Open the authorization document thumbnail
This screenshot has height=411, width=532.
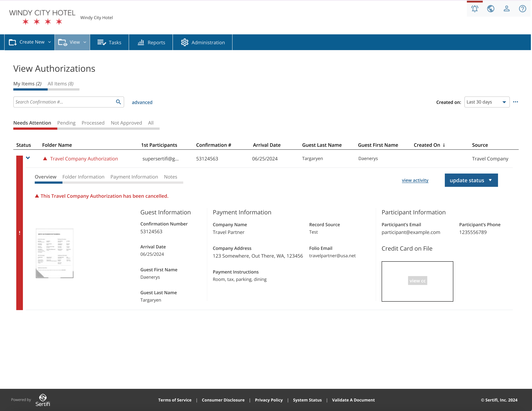tap(54, 253)
